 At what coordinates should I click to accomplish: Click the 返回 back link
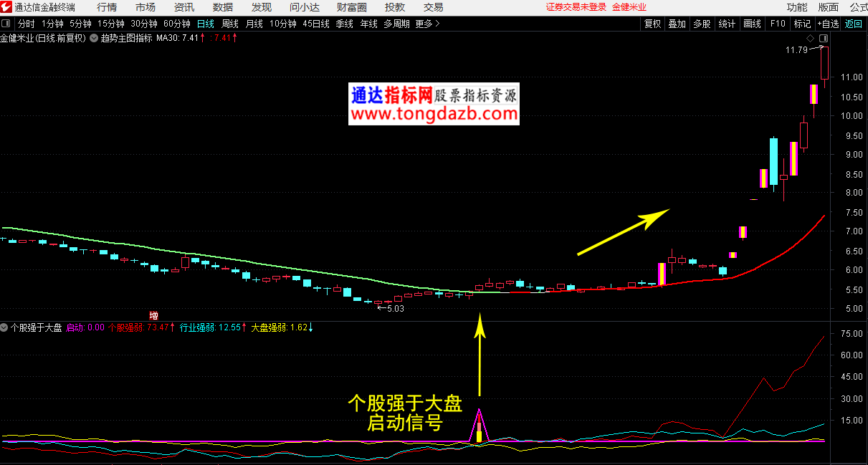854,24
